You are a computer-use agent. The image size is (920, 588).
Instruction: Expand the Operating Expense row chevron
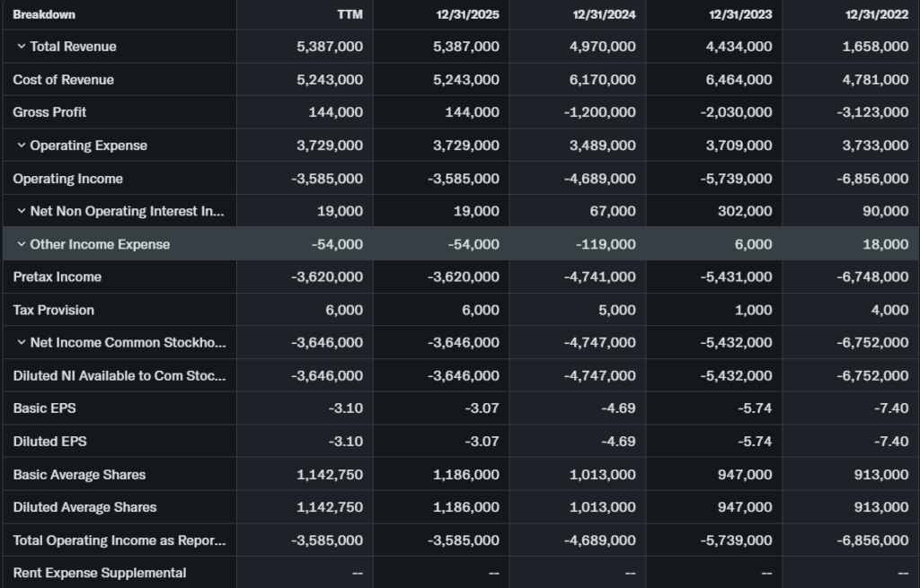coord(21,145)
